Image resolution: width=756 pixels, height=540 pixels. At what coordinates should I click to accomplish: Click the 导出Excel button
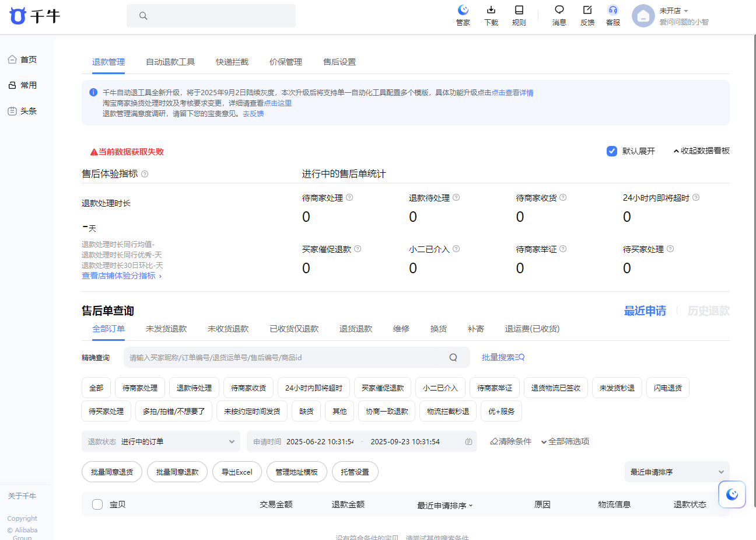pos(237,472)
